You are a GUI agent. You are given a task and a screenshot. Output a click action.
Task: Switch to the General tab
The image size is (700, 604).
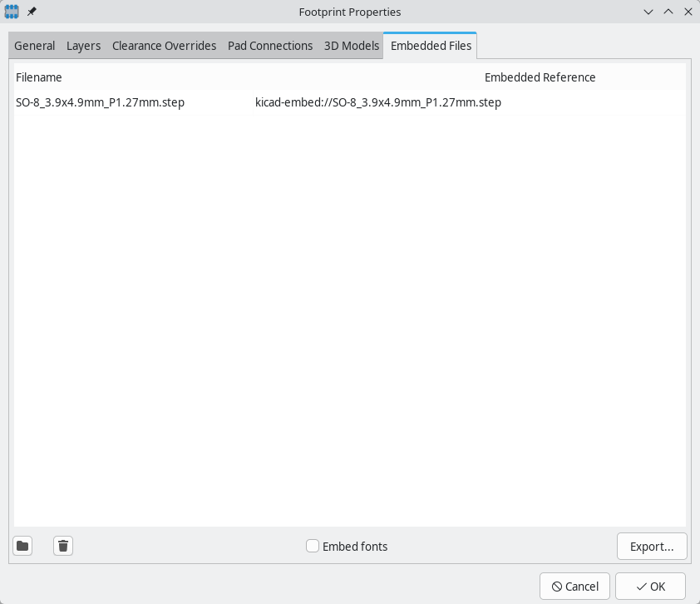click(34, 46)
